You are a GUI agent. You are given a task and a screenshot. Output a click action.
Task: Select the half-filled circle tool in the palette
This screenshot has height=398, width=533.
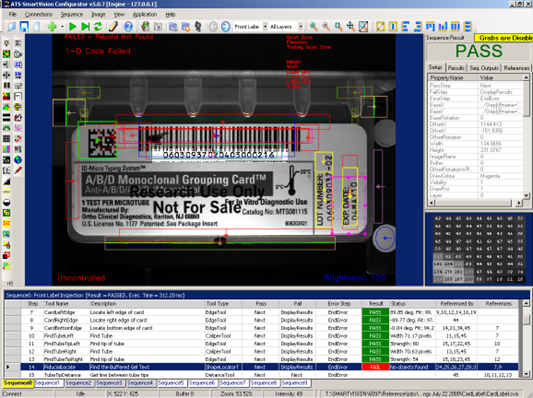[6, 203]
